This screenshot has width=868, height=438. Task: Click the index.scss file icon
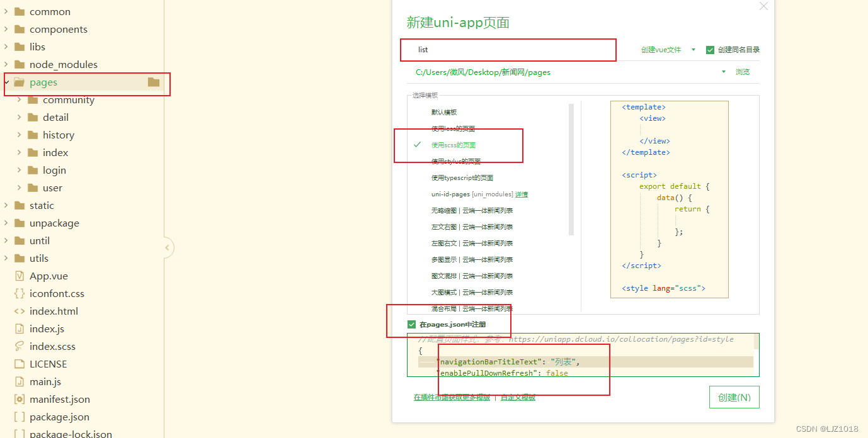pos(19,346)
